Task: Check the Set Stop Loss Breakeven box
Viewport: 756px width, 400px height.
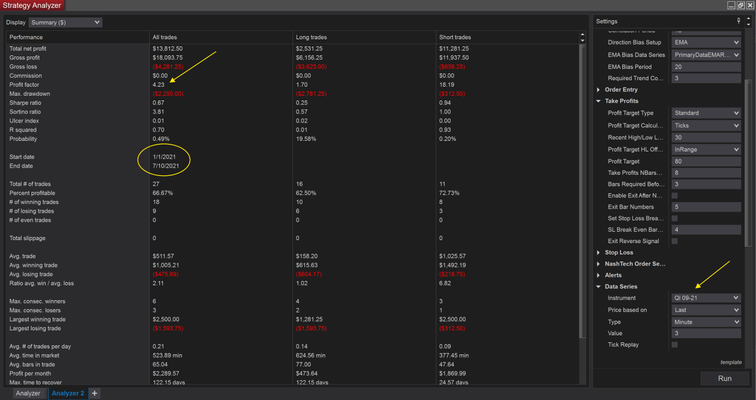Action: coord(675,218)
